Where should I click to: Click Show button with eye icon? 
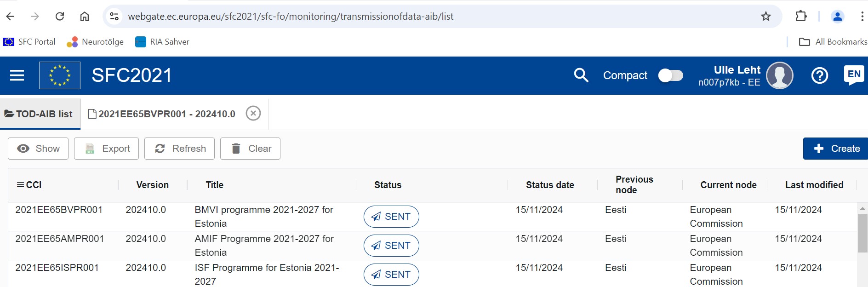pos(38,149)
